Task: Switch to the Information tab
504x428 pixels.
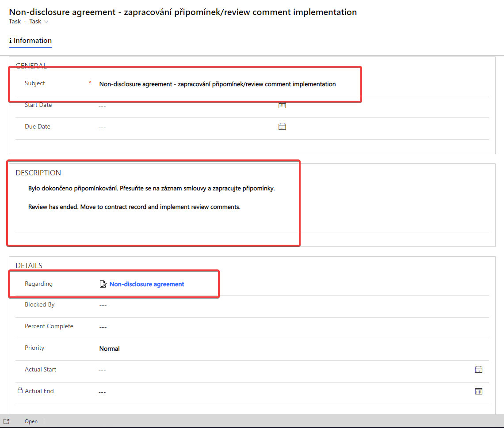Action: click(x=30, y=41)
